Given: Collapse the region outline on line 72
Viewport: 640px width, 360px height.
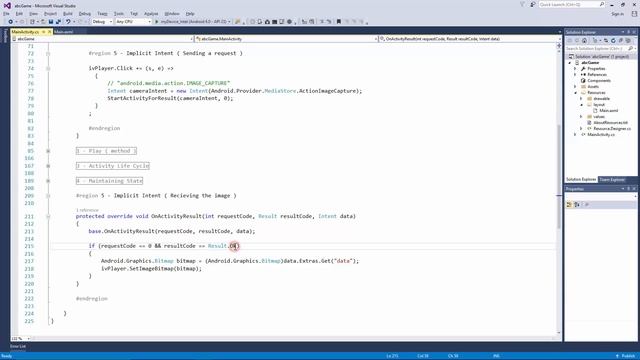Looking at the screenshot, I should pos(48,53).
